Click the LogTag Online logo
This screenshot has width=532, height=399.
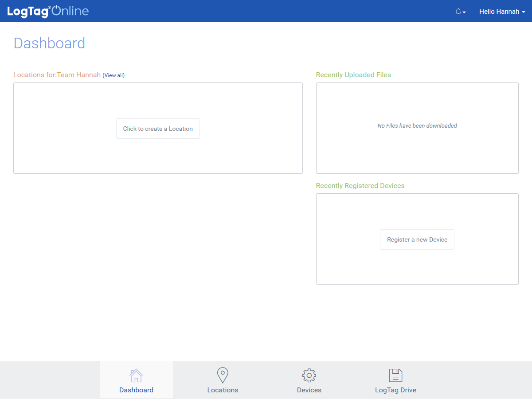click(x=48, y=12)
